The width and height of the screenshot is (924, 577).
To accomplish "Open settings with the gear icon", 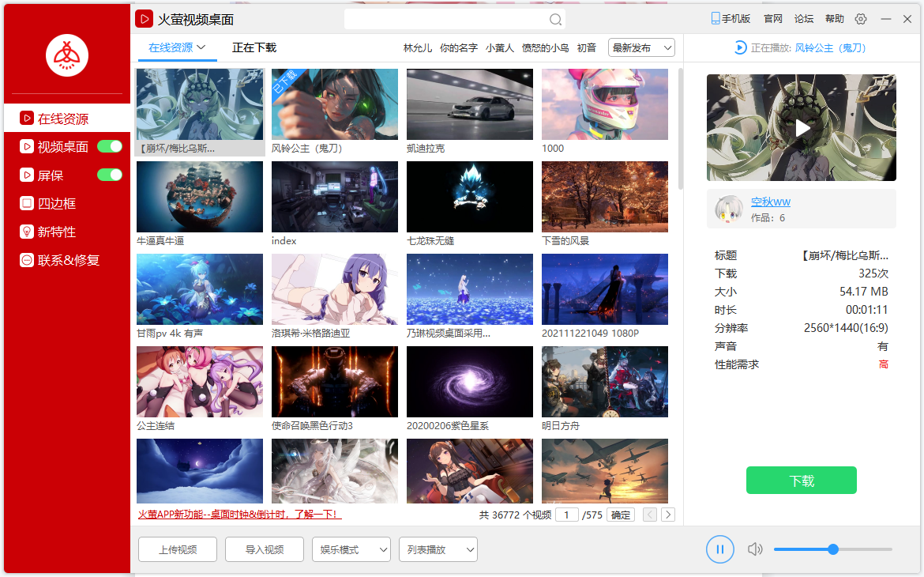I will [861, 19].
